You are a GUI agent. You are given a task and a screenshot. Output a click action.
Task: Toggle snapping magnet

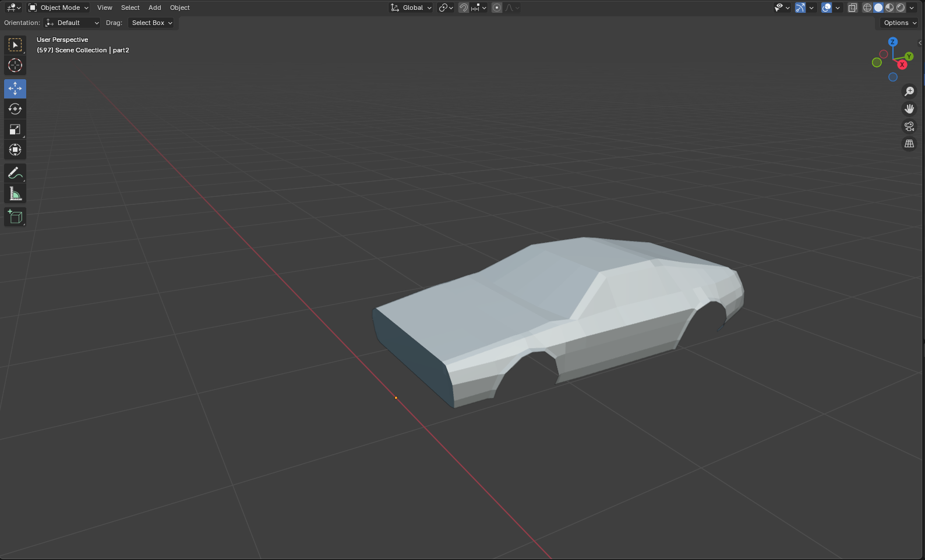pos(464,8)
